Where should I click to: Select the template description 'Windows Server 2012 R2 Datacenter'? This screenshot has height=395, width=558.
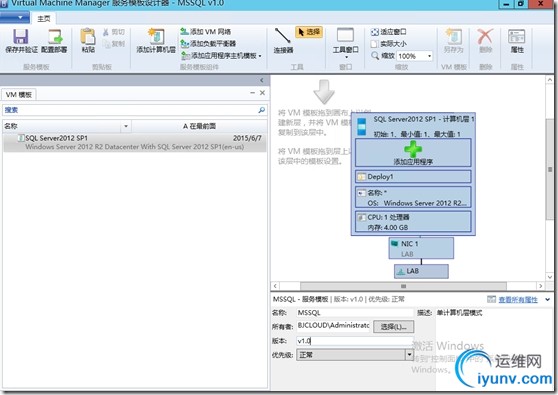point(135,147)
